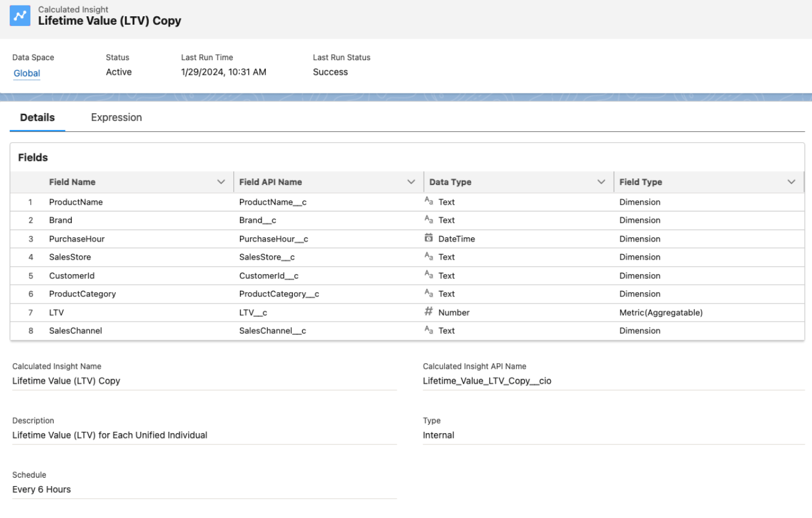Viewport: 812px width, 518px height.
Task: Click the Text type icon in ProductCategory row
Action: tap(429, 293)
